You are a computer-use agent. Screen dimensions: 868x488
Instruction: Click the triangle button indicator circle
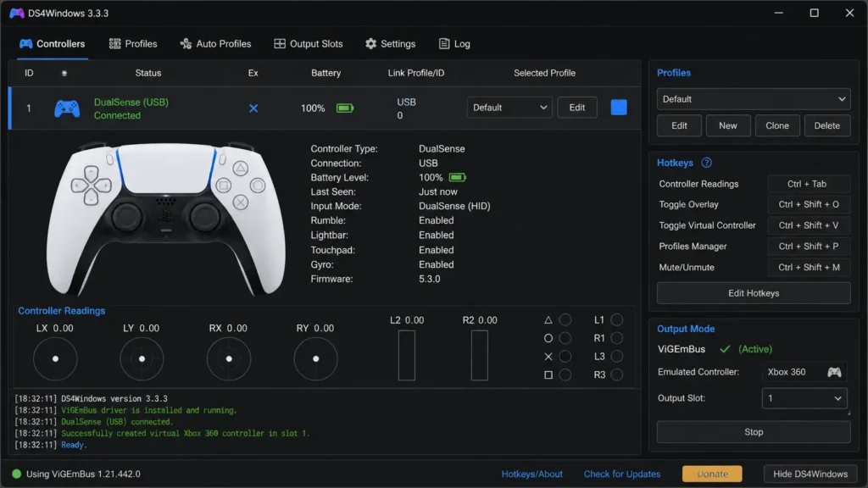coord(565,319)
